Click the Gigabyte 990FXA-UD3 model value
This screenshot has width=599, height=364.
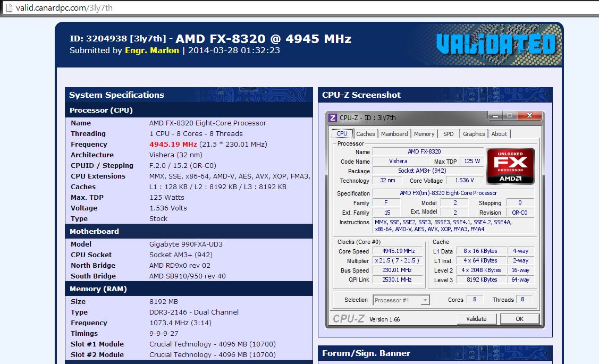pos(186,244)
